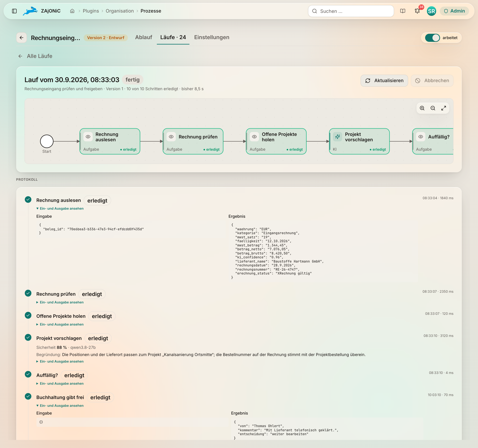Click the Sicherheit 88 % text
This screenshot has width=478, height=448.
coord(51,347)
